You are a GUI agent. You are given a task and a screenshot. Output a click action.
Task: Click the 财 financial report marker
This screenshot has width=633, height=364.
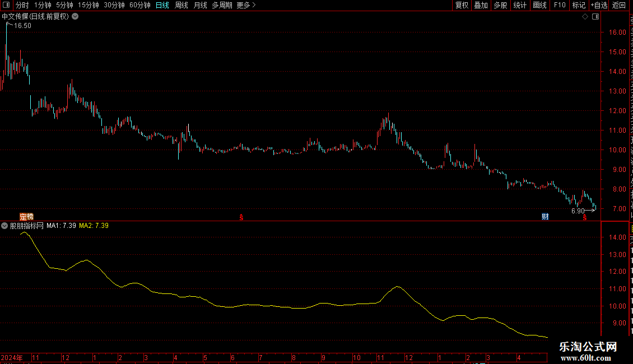tap(545, 217)
